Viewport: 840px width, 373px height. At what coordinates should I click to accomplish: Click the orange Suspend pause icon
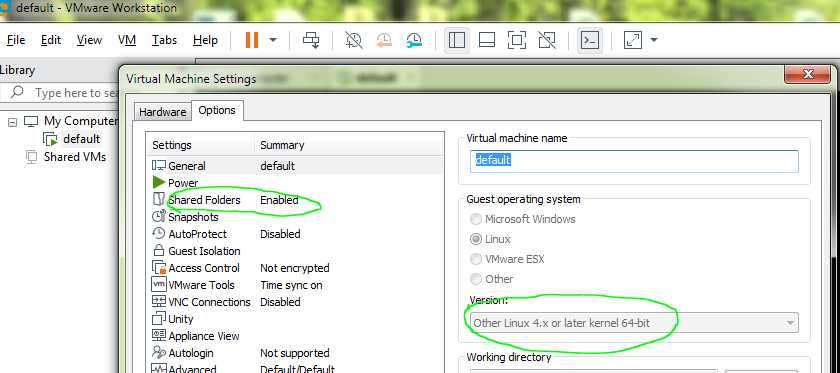[x=252, y=40]
